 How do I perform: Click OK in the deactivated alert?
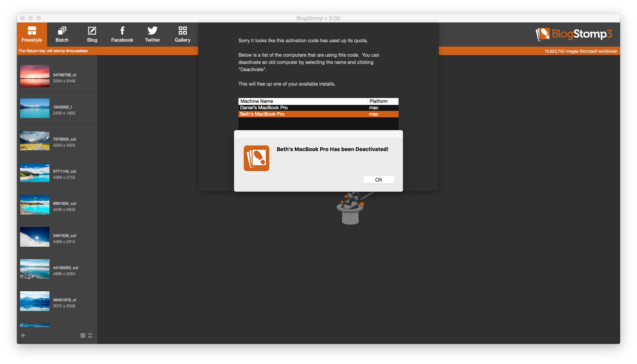(379, 180)
